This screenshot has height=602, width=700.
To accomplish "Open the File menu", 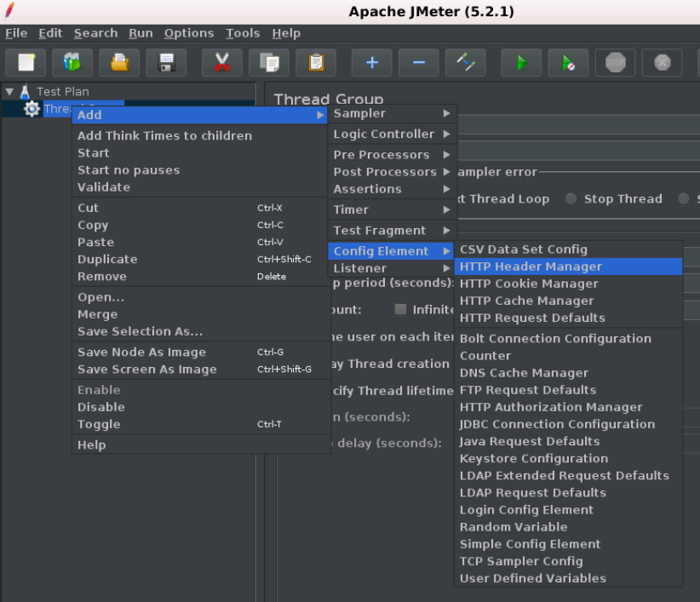I will click(16, 33).
